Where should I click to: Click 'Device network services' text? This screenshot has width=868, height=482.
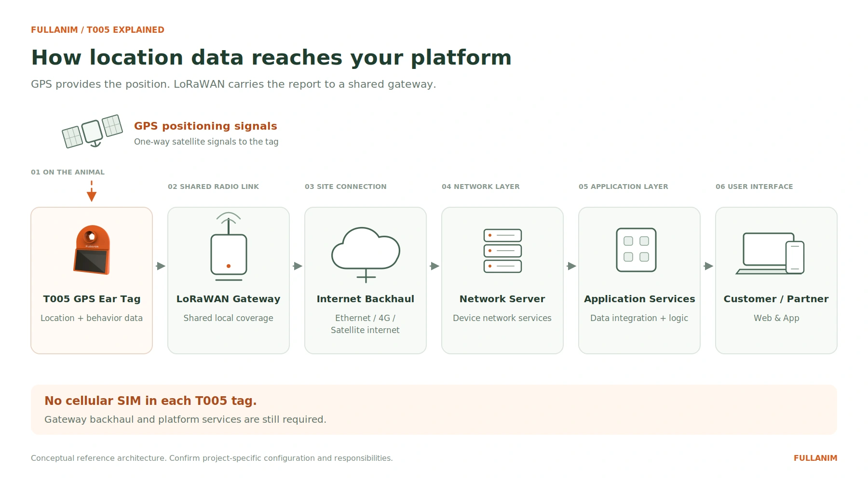[x=502, y=318]
